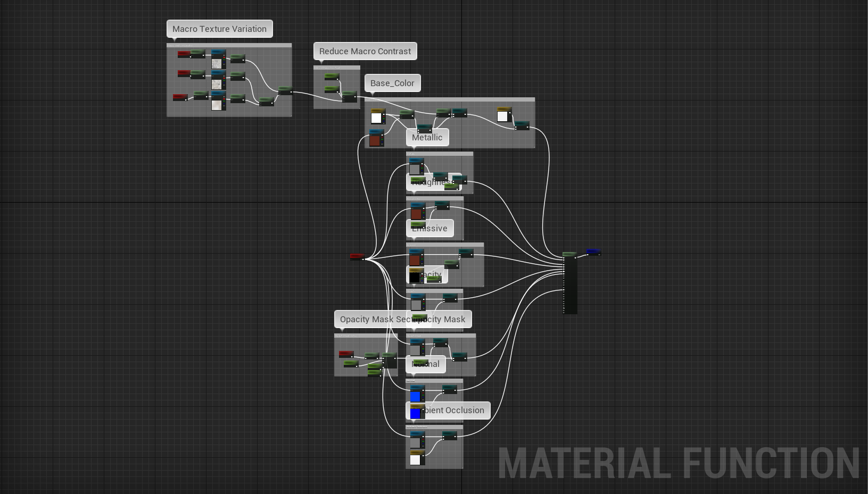Select the deep blue parameter node in Normal group

pos(417,411)
